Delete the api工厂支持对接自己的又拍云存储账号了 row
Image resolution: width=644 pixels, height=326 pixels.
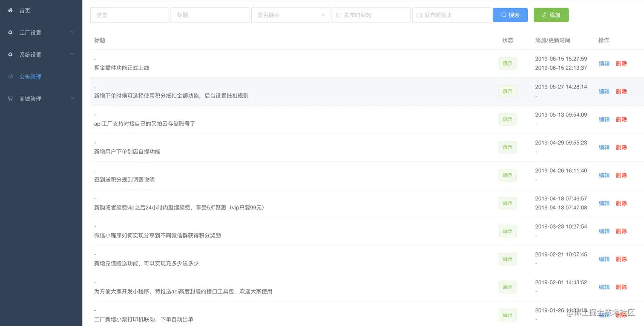(621, 120)
